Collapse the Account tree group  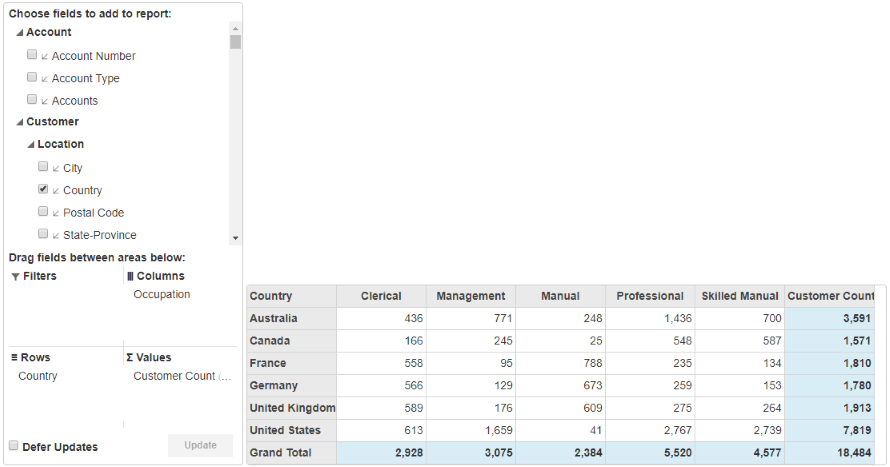click(20, 33)
